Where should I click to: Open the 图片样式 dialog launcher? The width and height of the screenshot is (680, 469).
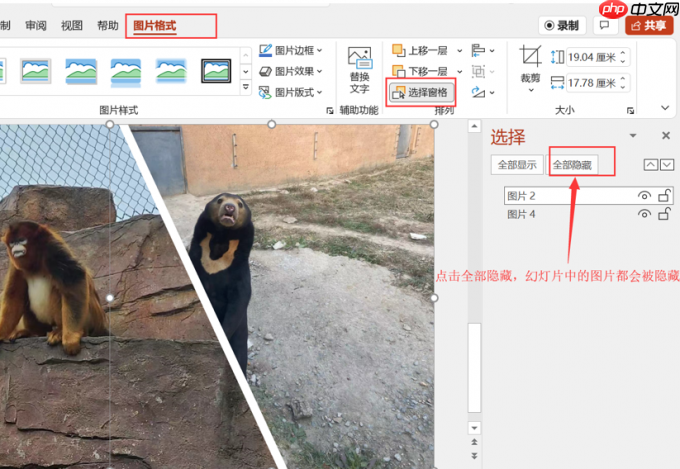point(330,111)
